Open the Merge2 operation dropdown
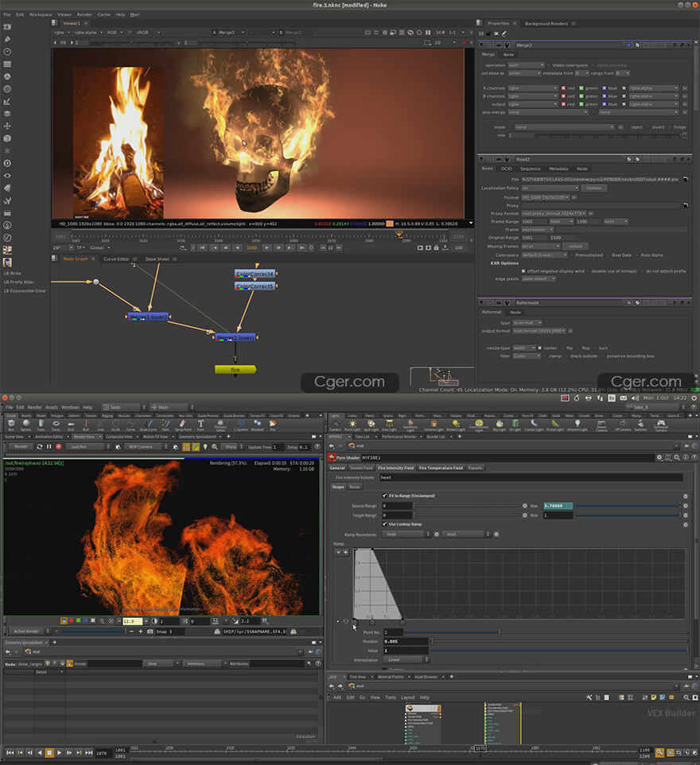The height and width of the screenshot is (765, 700). click(x=527, y=65)
